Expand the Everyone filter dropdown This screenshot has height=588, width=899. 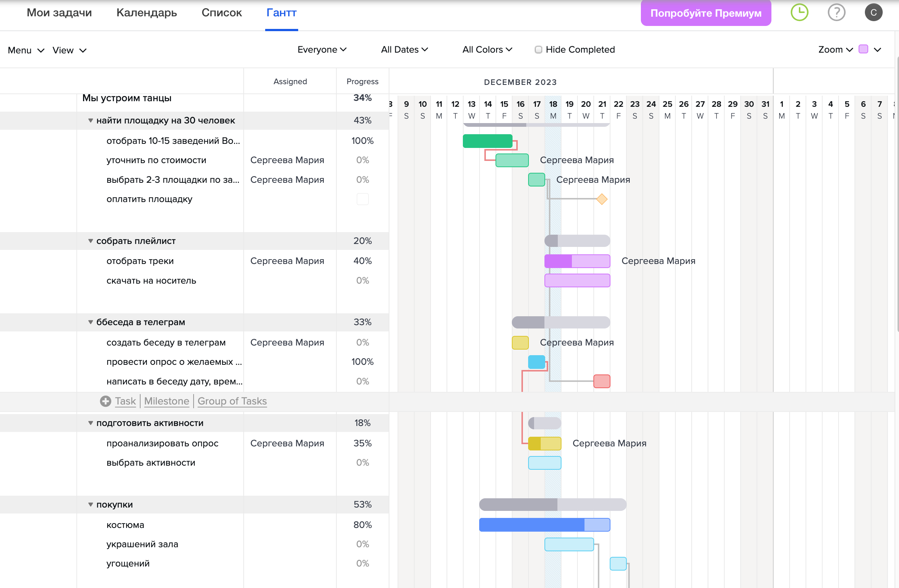tap(322, 50)
